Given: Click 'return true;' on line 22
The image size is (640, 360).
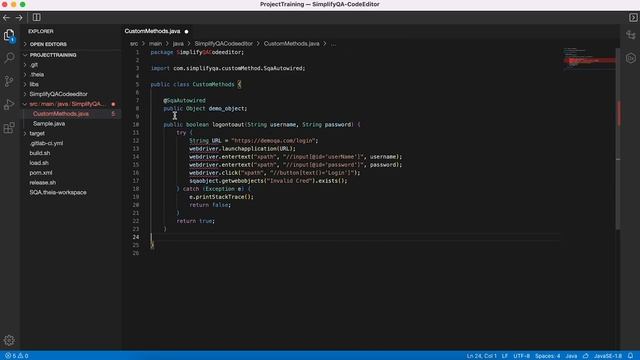Looking at the screenshot, I should (196, 221).
